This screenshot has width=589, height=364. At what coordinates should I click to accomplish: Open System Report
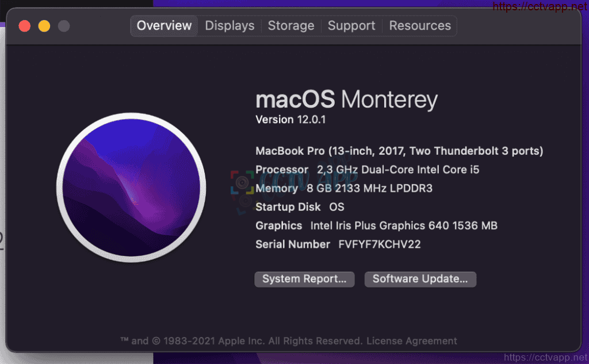pyautogui.click(x=304, y=279)
